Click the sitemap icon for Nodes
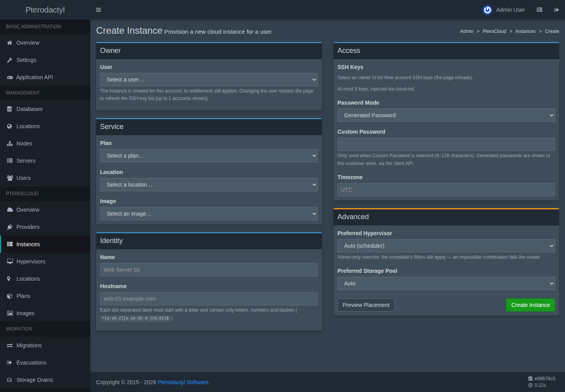The image size is (565, 392). [10, 143]
